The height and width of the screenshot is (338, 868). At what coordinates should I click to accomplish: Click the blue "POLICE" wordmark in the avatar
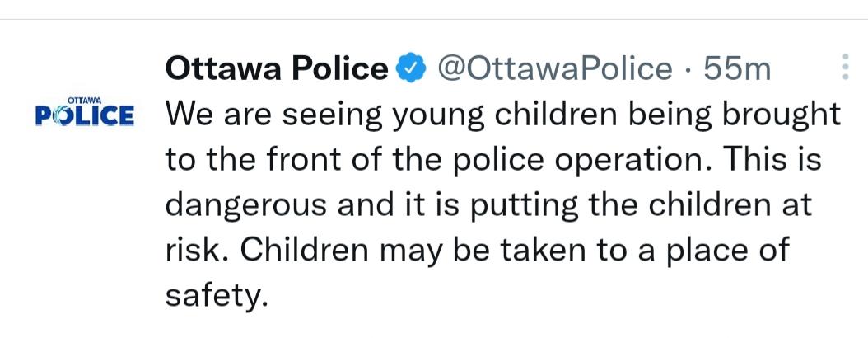pyautogui.click(x=86, y=115)
